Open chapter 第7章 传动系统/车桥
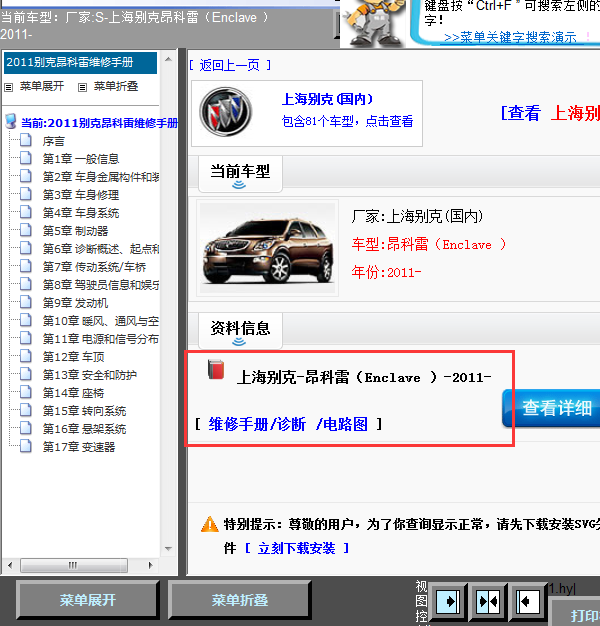This screenshot has width=600, height=626. pos(94,266)
